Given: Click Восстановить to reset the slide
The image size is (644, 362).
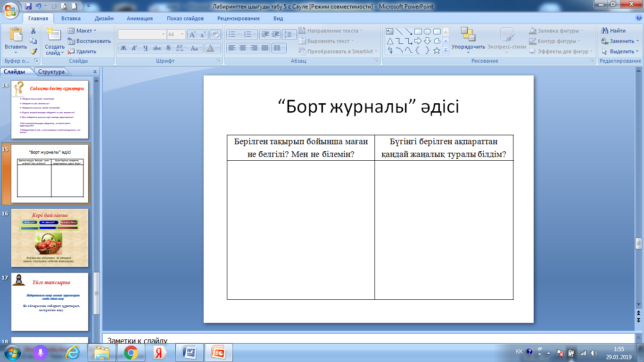Looking at the screenshot, I should click(x=89, y=41).
